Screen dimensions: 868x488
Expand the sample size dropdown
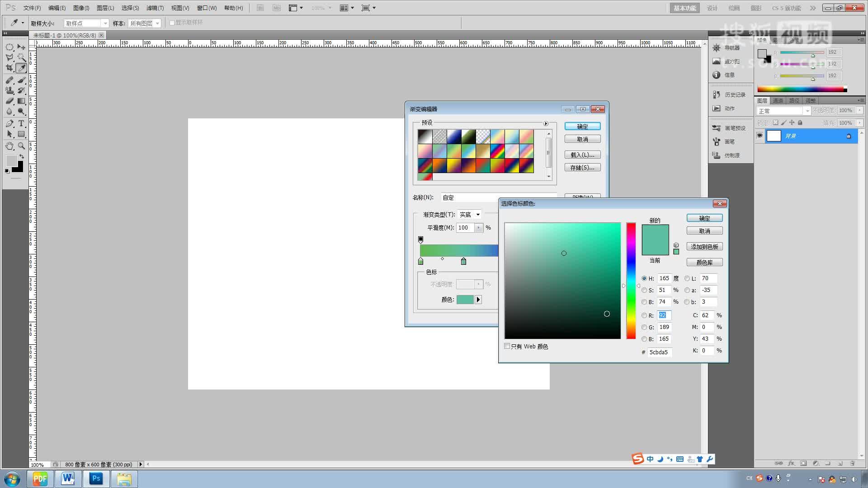pos(86,23)
